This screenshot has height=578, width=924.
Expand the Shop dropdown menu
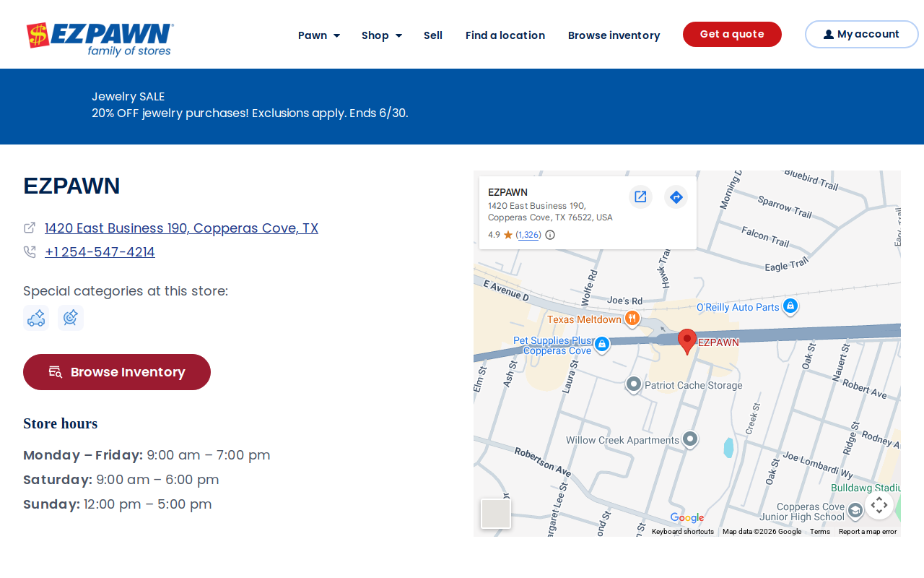pos(382,35)
